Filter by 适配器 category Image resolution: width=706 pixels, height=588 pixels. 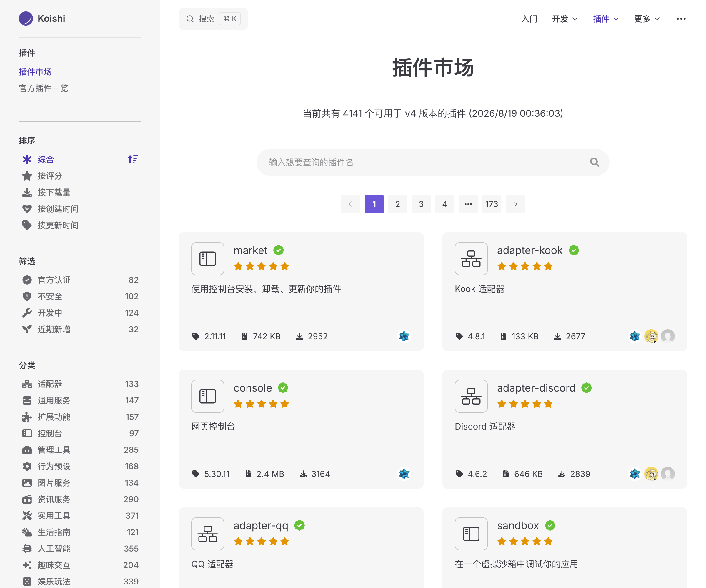click(x=80, y=384)
